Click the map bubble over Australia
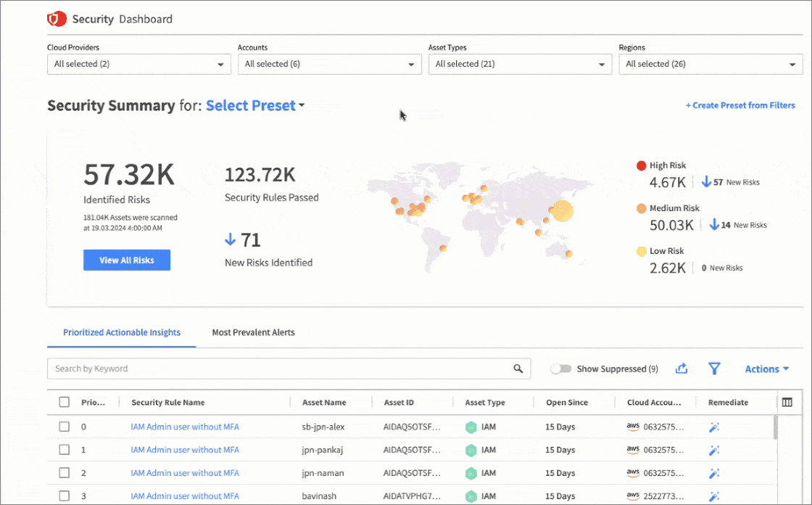This screenshot has height=505, width=812. click(568, 253)
